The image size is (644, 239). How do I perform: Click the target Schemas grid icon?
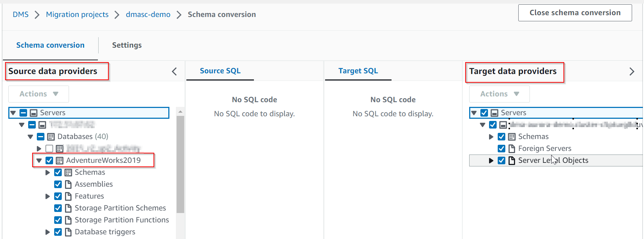click(512, 137)
